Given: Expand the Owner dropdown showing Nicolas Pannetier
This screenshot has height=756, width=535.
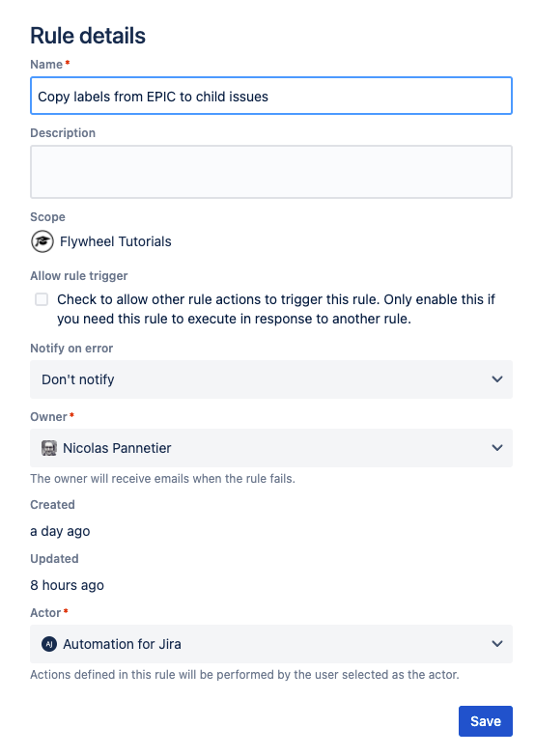Looking at the screenshot, I should 271,448.
